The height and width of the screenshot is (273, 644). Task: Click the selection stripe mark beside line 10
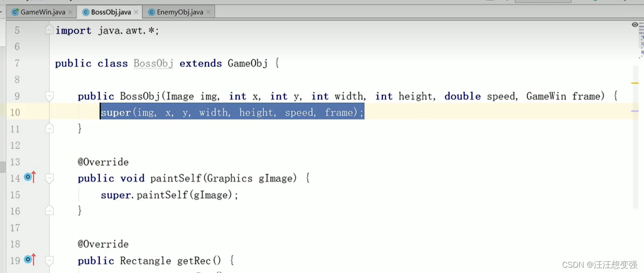(634, 111)
